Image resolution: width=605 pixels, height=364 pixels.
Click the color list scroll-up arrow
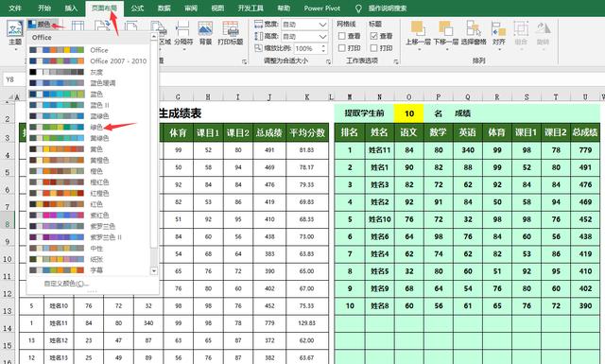pos(154,36)
